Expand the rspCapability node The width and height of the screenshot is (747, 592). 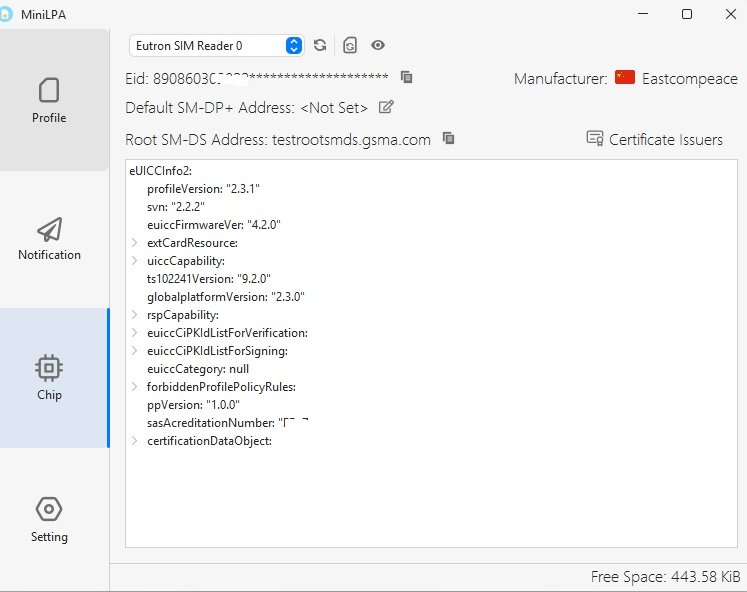tap(135, 315)
